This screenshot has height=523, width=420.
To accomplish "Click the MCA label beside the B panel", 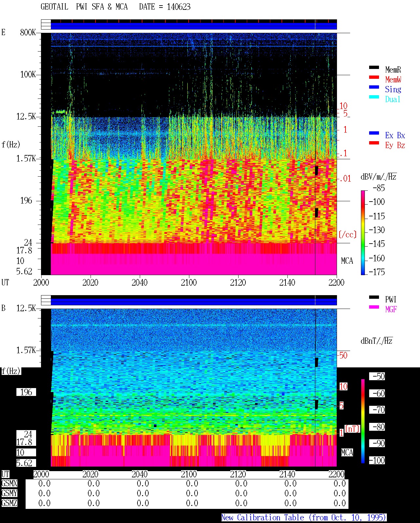I will (347, 452).
